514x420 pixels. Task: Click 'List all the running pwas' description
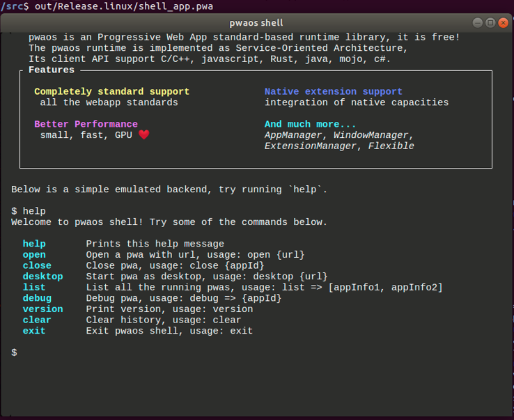(264, 287)
